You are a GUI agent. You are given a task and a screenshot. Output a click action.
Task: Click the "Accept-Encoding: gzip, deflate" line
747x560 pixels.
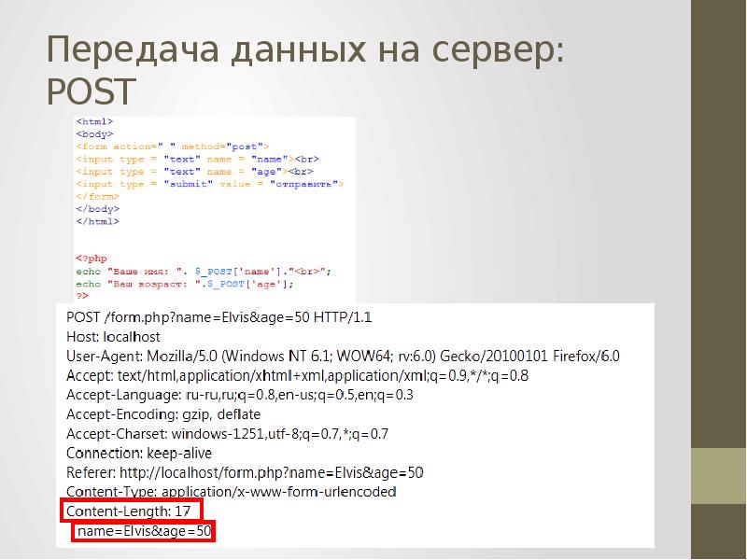click(163, 413)
